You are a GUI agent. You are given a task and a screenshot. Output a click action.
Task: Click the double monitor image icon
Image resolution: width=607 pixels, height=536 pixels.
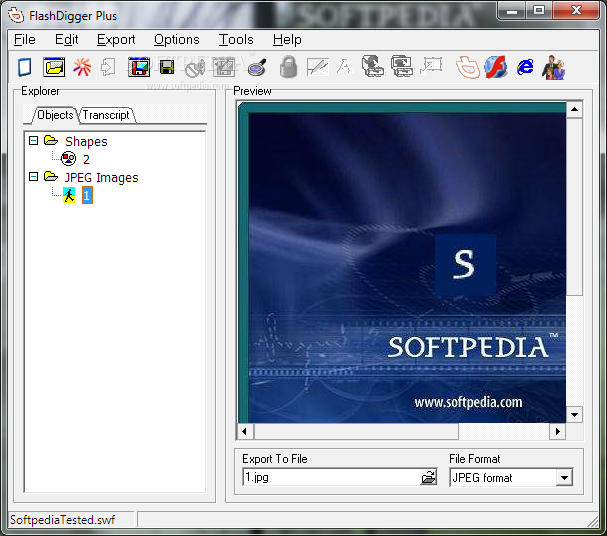tap(402, 66)
